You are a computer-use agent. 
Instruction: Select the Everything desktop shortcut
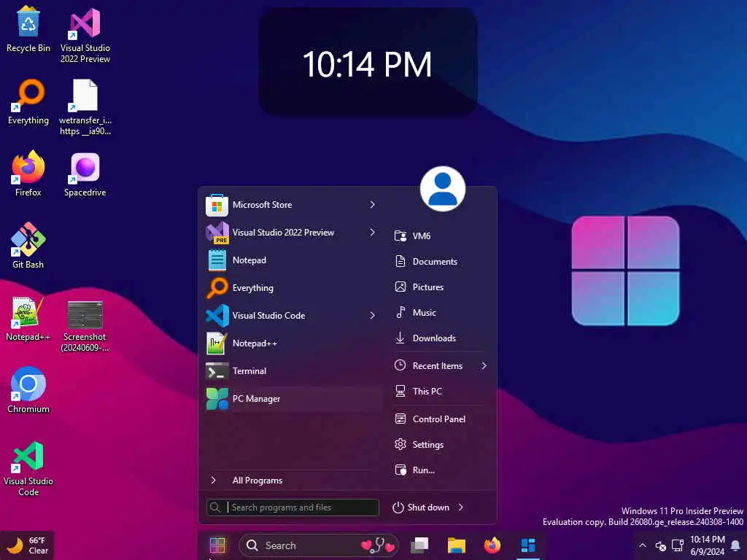[x=28, y=102]
